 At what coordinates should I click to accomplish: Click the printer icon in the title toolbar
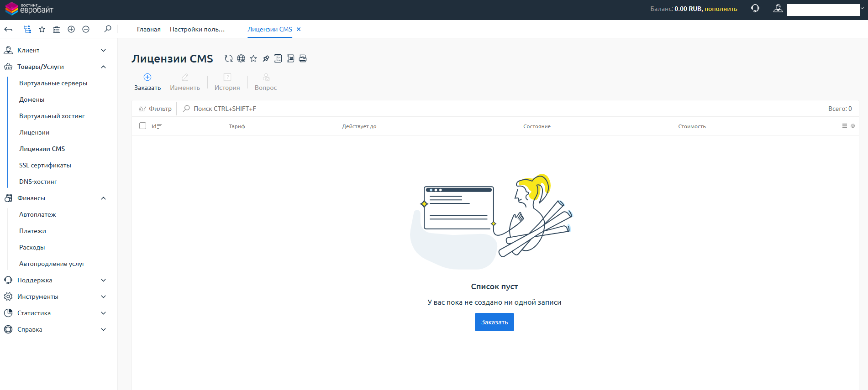coord(303,58)
